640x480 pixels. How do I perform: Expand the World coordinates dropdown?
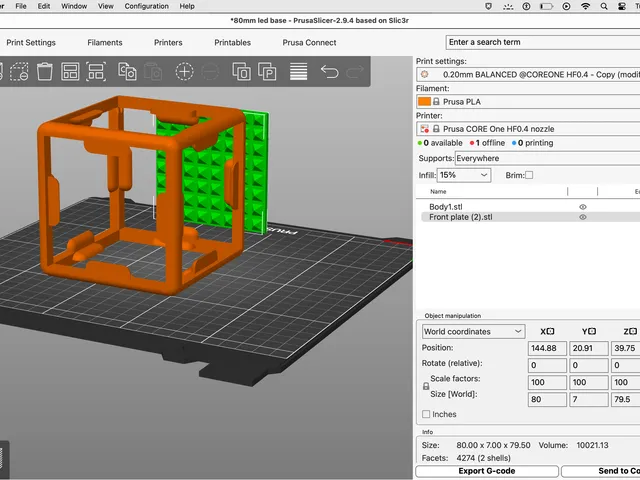click(x=473, y=331)
